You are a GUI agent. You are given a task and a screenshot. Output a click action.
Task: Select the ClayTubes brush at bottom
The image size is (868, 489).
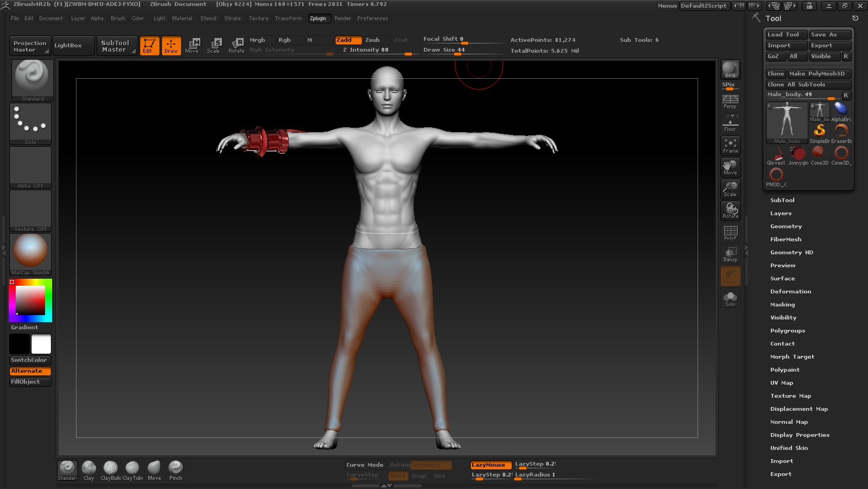(132, 471)
